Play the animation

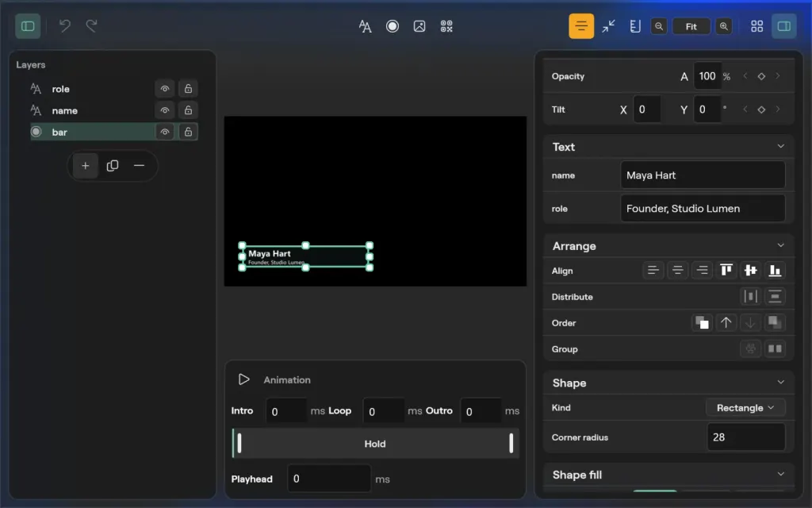click(x=243, y=379)
